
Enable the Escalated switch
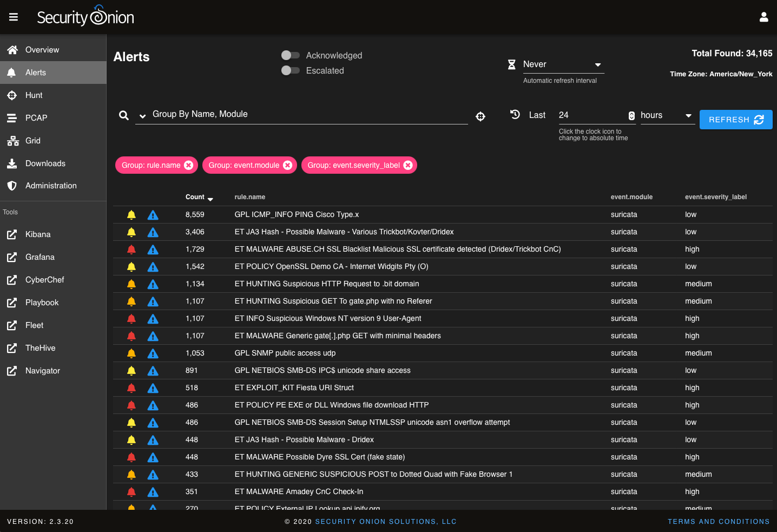click(x=291, y=70)
